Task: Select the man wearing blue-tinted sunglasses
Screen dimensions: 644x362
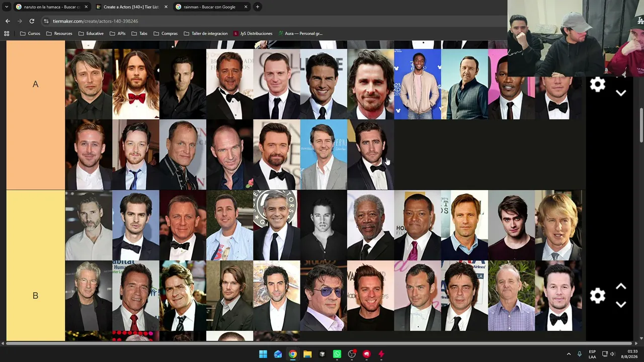Action: 324,296
